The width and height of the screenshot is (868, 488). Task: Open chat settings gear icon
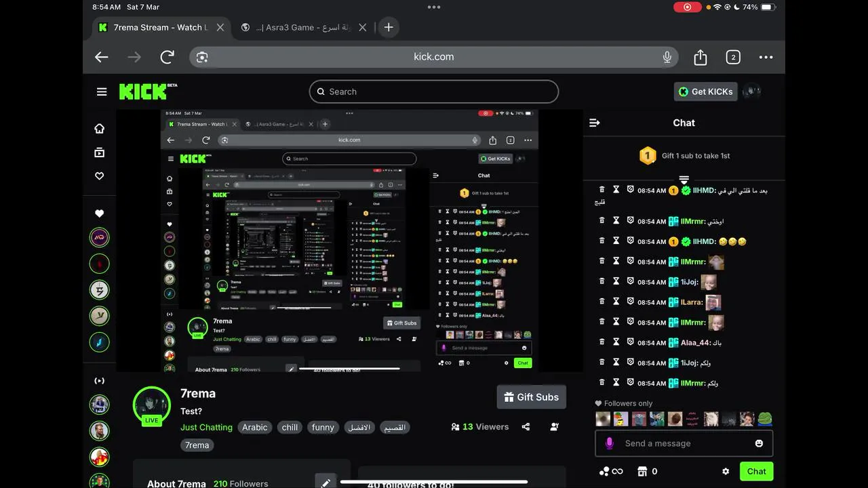point(726,471)
